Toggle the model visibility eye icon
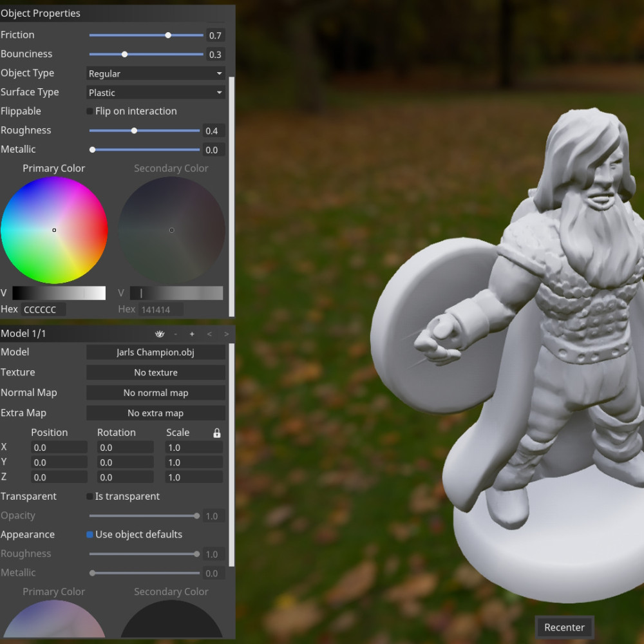This screenshot has width=644, height=644. pyautogui.click(x=159, y=334)
